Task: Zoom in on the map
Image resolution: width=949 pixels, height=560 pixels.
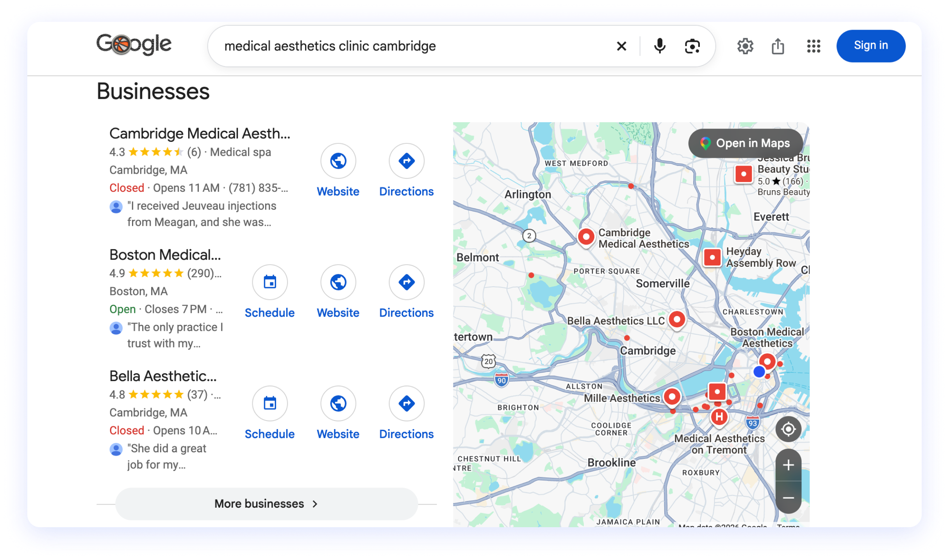Action: click(788, 465)
